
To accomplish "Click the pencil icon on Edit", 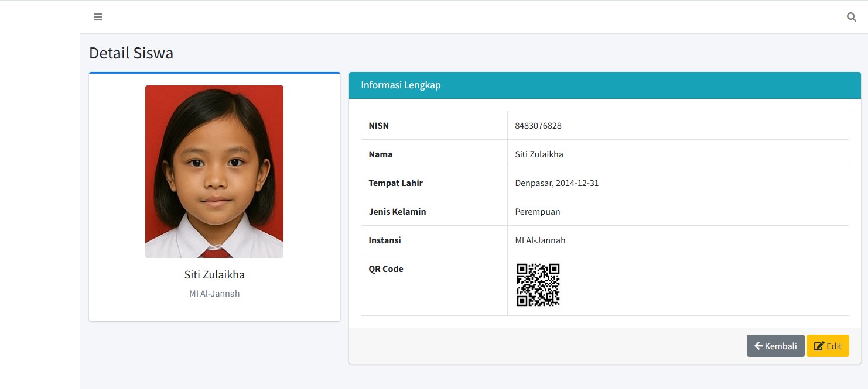I will click(x=819, y=346).
